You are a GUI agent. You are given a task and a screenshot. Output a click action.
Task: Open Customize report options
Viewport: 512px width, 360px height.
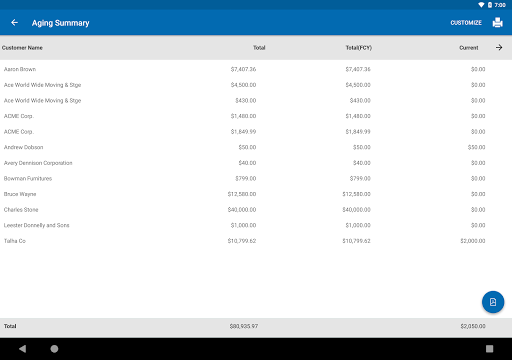[x=466, y=23]
